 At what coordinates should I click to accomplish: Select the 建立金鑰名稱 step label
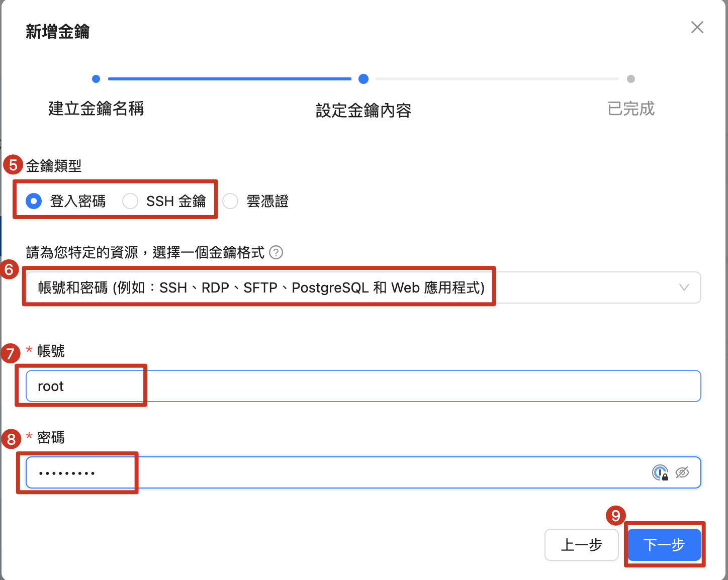point(96,109)
